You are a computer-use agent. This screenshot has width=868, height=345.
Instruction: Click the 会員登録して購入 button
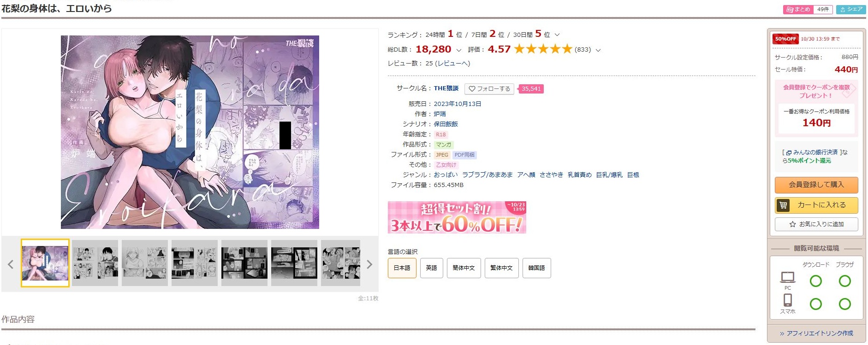tap(816, 185)
